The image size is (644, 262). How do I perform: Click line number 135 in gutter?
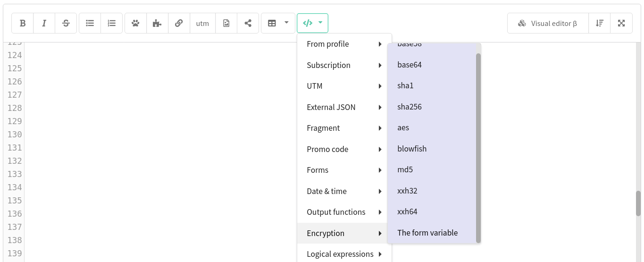[x=15, y=200]
